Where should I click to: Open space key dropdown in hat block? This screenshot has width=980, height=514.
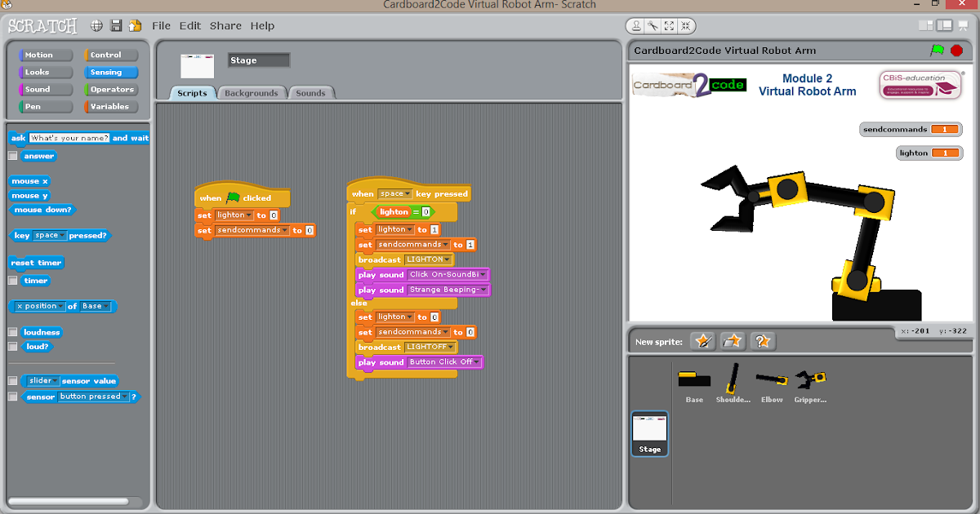tap(395, 193)
